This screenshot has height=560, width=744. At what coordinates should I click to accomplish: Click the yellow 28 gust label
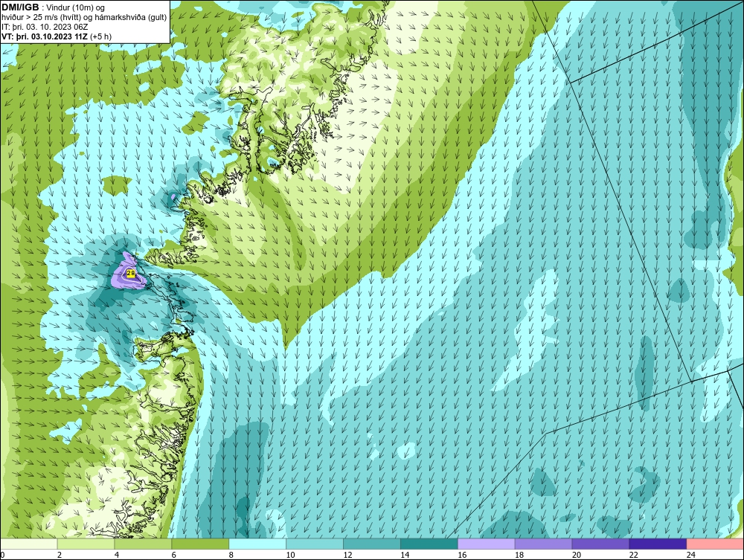(x=131, y=273)
